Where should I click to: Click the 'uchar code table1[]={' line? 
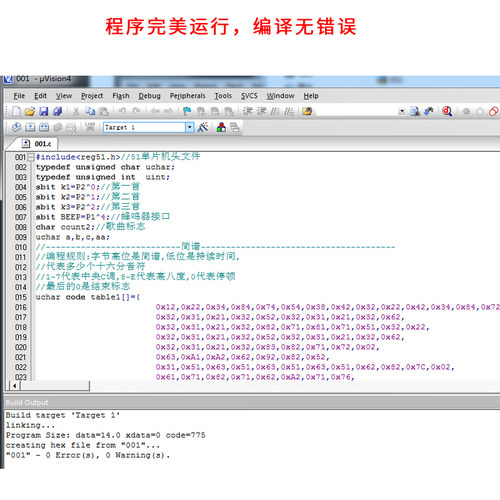pos(88,297)
